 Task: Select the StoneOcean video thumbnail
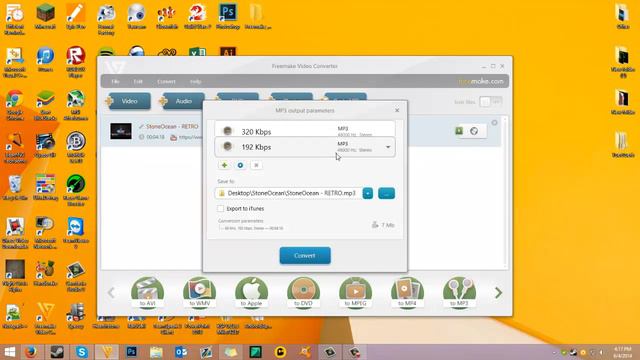tap(121, 131)
